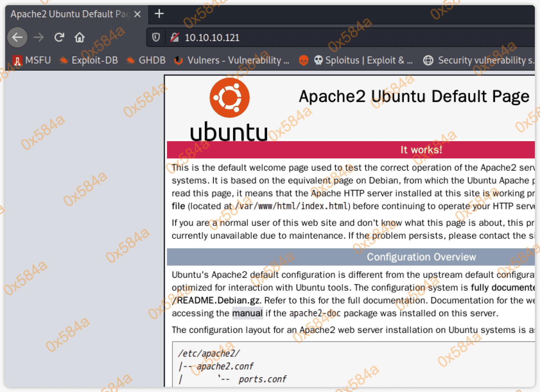Click the orange Ubuntu logo image
This screenshot has height=392, width=540.
pos(229,98)
